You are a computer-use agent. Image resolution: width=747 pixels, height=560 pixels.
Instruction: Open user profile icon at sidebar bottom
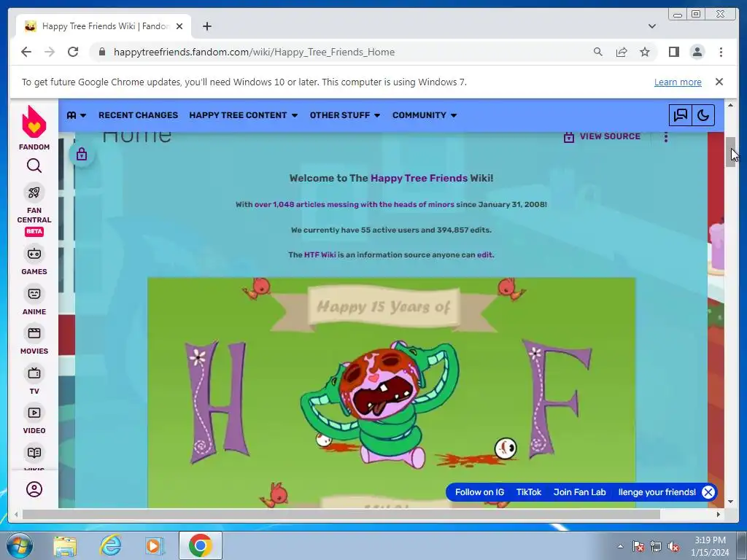(34, 489)
